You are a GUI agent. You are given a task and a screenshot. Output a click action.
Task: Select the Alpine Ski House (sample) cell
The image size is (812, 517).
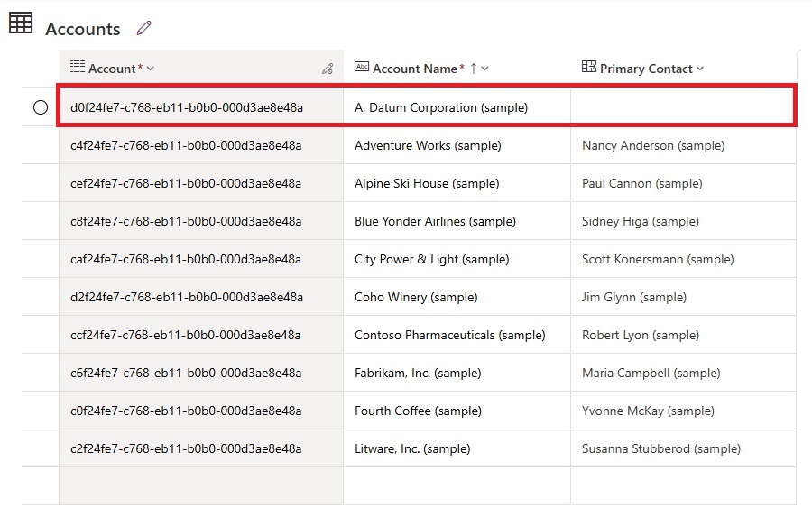click(457, 183)
